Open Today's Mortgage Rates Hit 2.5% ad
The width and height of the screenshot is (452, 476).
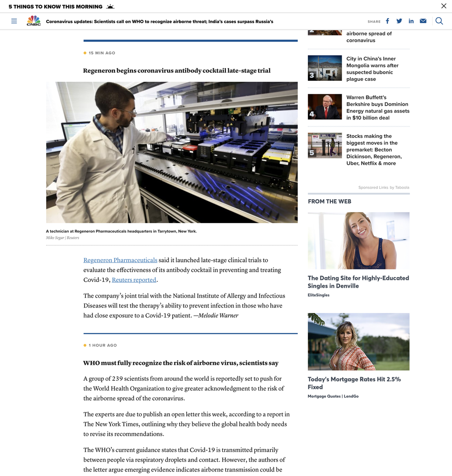354,383
